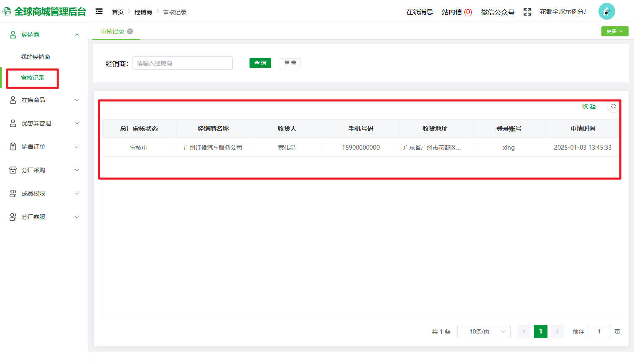This screenshot has width=634, height=364.
Task: Open the user avatar in the top right
Action: [606, 11]
